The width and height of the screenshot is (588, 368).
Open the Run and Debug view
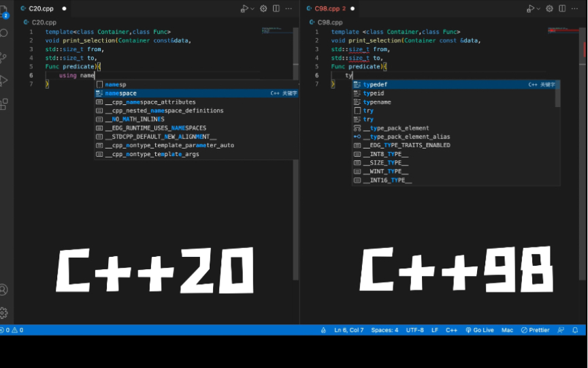[x=4, y=80]
